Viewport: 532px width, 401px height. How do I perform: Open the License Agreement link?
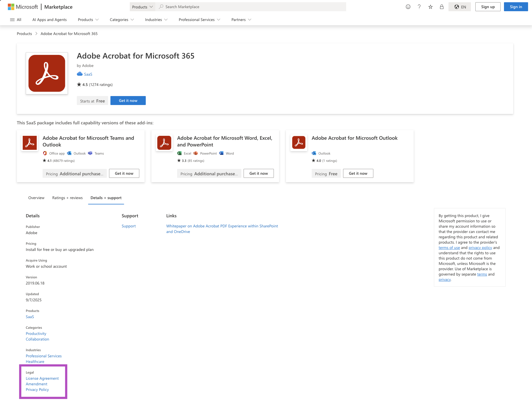42,378
